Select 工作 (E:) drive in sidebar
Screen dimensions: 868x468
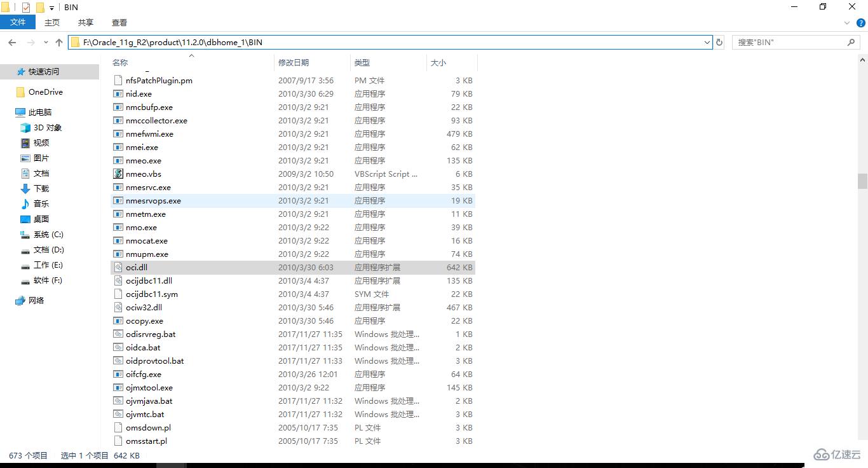[48, 265]
